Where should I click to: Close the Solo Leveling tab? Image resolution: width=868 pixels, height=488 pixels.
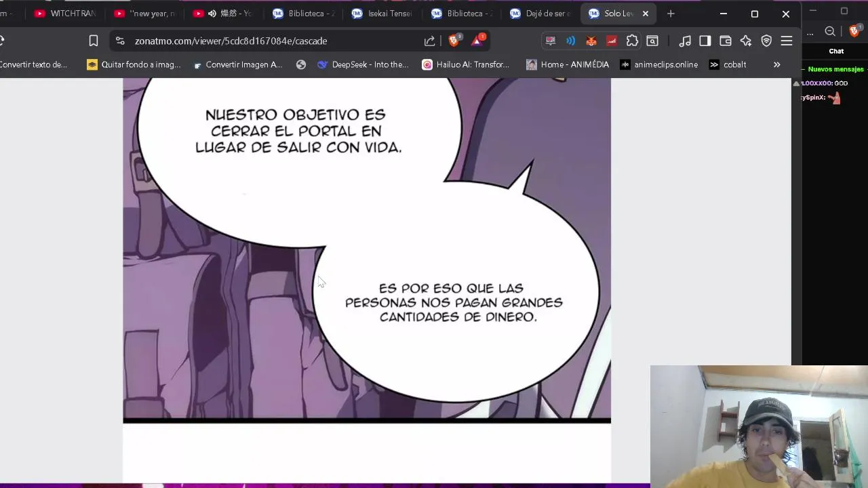[x=646, y=14]
